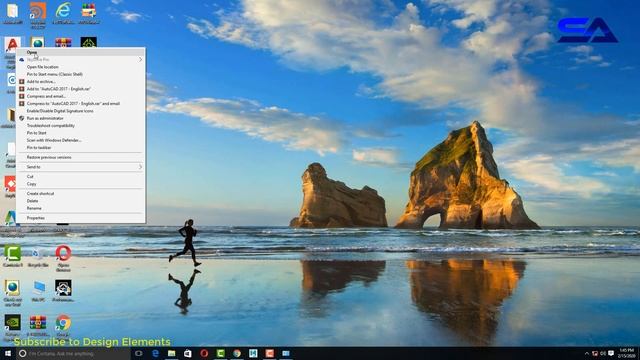640x360 pixels.
Task: Open Camtasia from the taskbar
Action: pyautogui.click(x=220, y=353)
